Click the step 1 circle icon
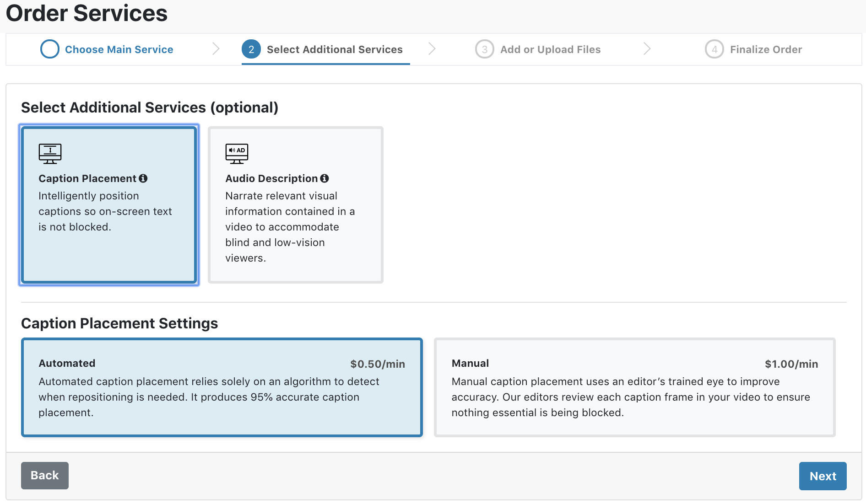Viewport: 866px width, 504px height. pos(50,49)
